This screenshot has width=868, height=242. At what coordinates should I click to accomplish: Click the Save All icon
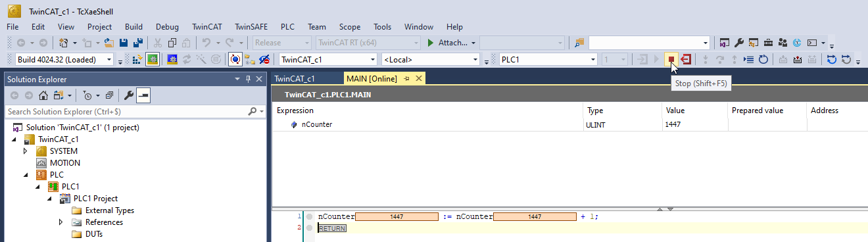pyautogui.click(x=138, y=43)
